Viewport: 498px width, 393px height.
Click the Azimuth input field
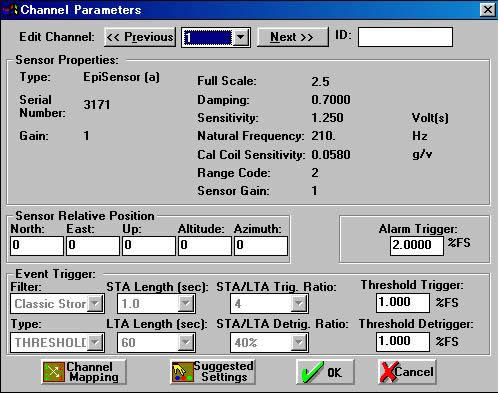pos(261,246)
